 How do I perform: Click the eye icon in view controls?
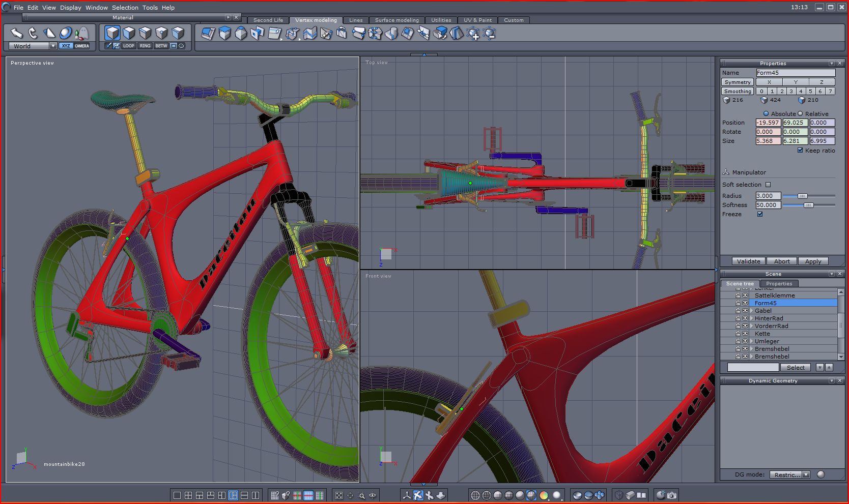373,495
